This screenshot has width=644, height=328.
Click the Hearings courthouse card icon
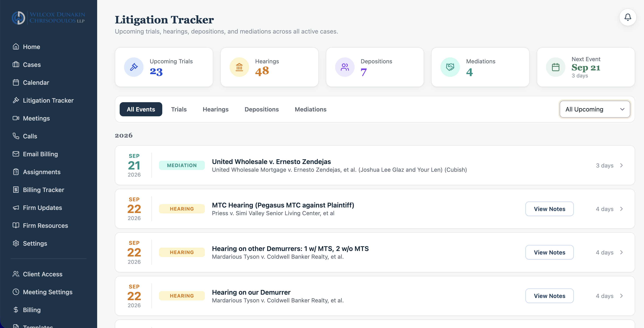(x=239, y=67)
